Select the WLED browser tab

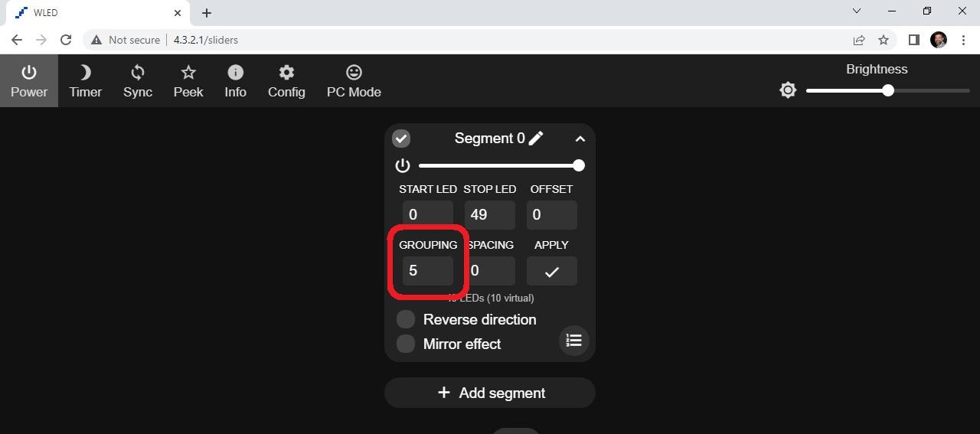(x=92, y=13)
